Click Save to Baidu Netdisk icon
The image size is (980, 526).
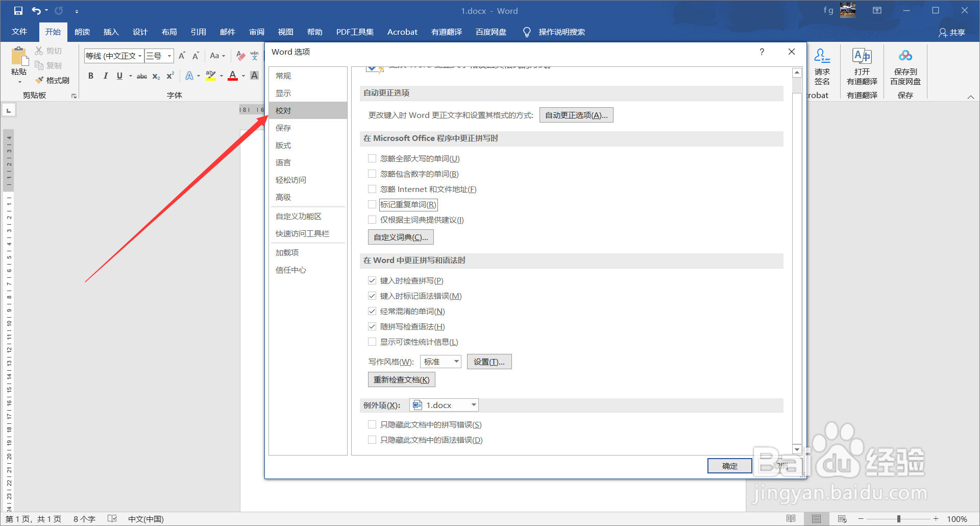tap(905, 55)
